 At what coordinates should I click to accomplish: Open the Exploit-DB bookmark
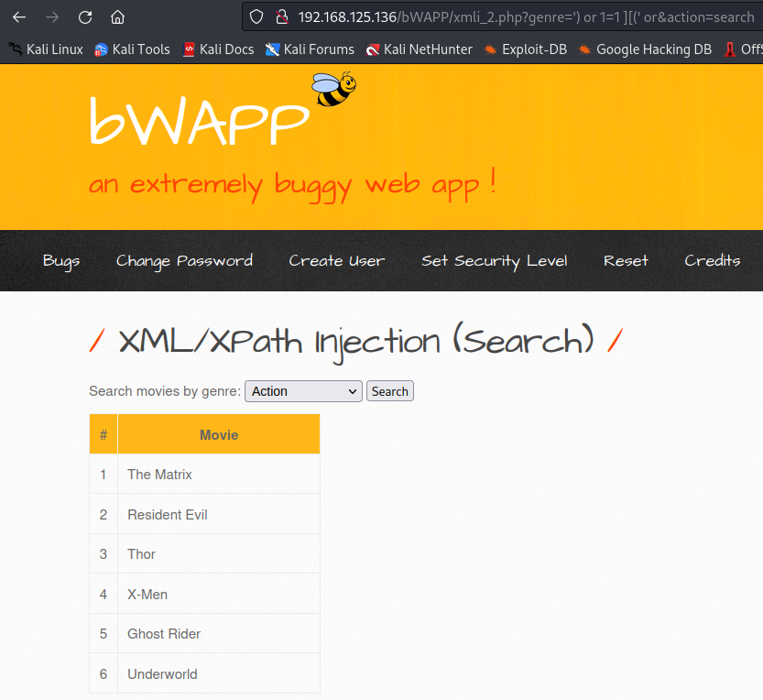526,49
